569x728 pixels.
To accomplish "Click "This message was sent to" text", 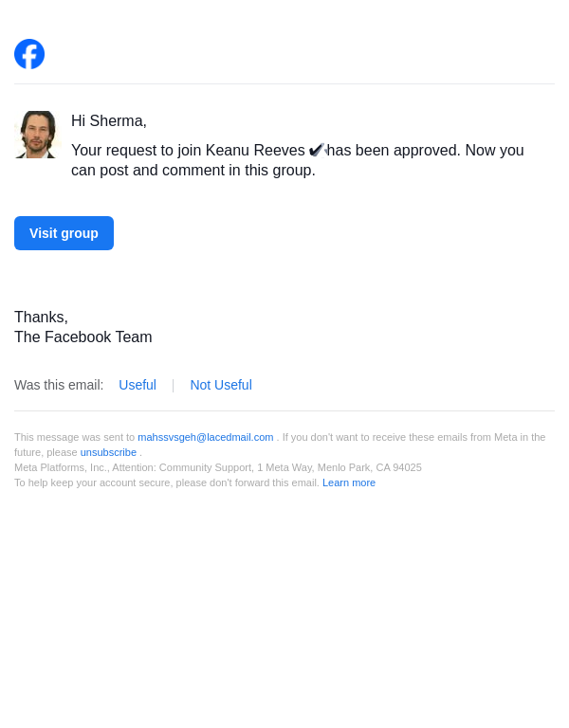I will tap(74, 437).
